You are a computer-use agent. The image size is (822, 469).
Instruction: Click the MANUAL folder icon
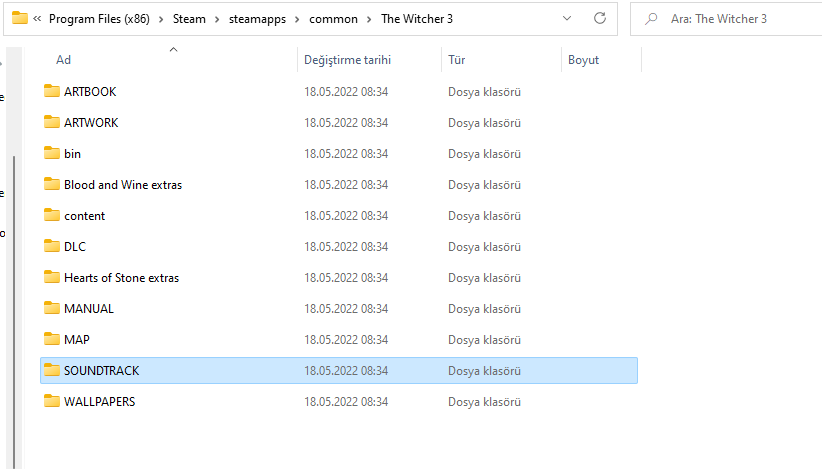click(51, 308)
